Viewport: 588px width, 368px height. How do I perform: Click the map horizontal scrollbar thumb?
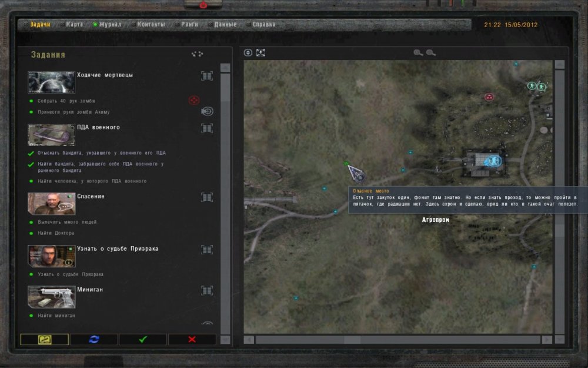[352, 340]
